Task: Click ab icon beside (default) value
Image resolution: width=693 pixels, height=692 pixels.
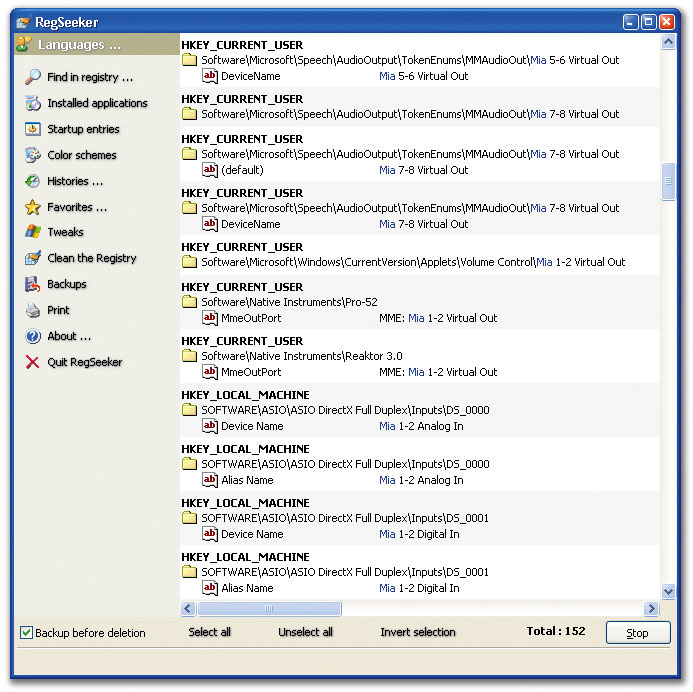Action: point(210,170)
